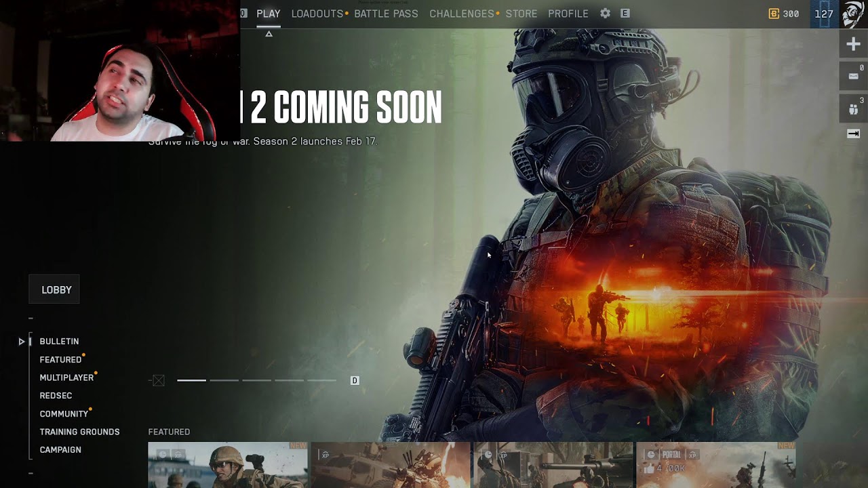Open COMMUNITY in the side menu

(x=64, y=414)
